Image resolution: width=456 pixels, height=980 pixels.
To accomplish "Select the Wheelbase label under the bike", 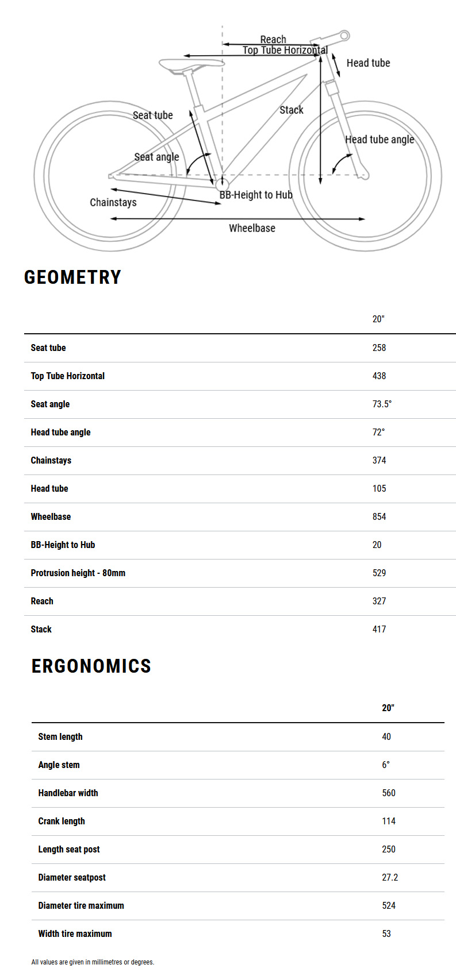I will [x=252, y=228].
